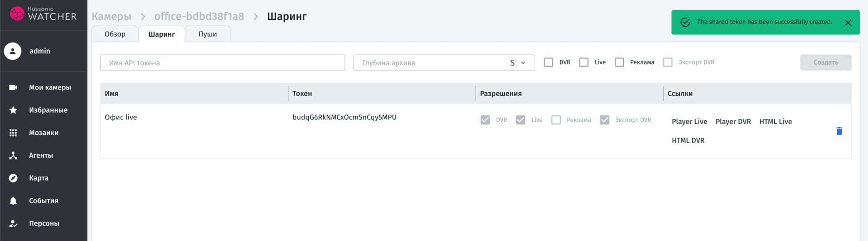Open Events via the bell icon

(13, 200)
